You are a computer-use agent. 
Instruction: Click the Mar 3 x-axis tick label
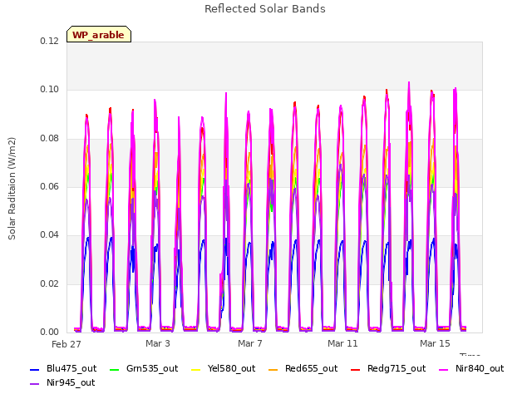click(158, 343)
